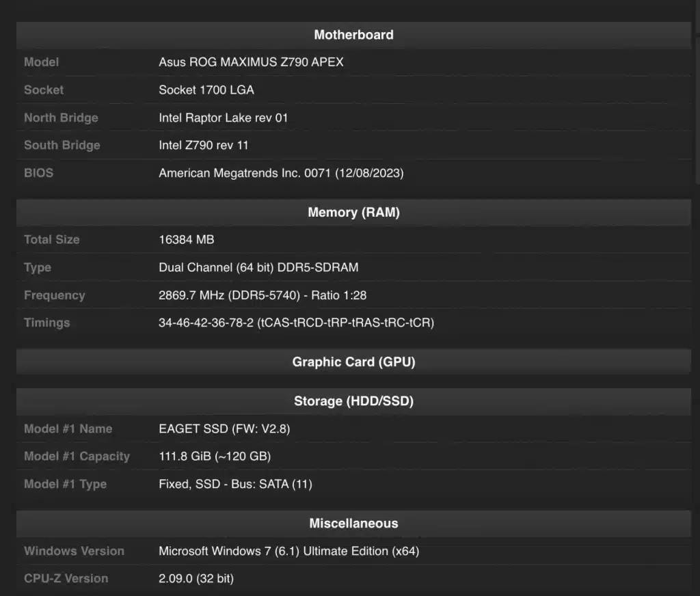The image size is (700, 596).
Task: Click the Motherboard section header
Action: (x=353, y=35)
